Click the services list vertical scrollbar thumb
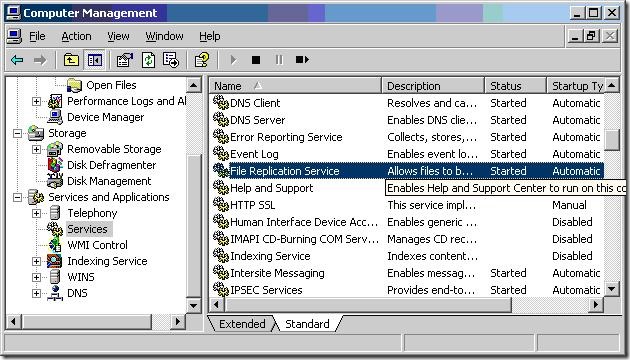Image resolution: width=630 pixels, height=360 pixels. click(612, 140)
